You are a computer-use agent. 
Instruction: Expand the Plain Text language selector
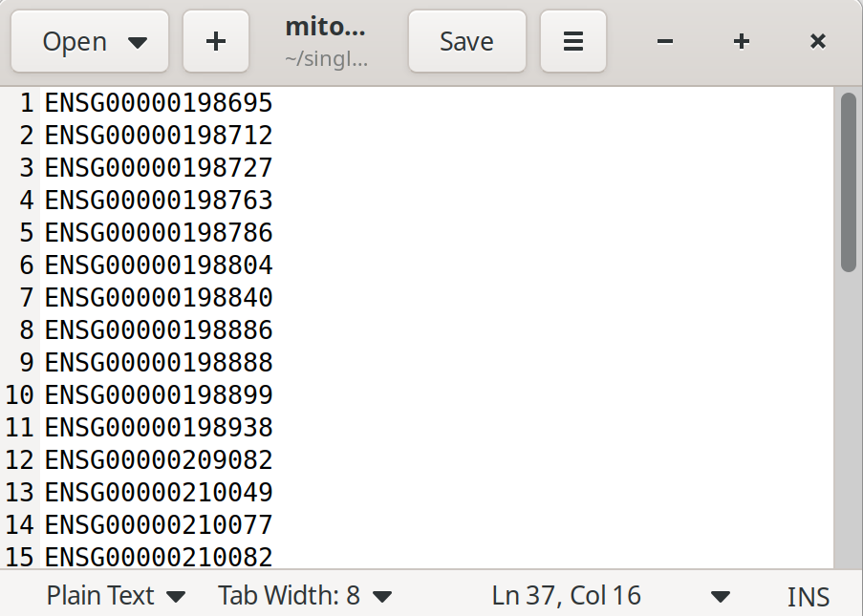[115, 596]
